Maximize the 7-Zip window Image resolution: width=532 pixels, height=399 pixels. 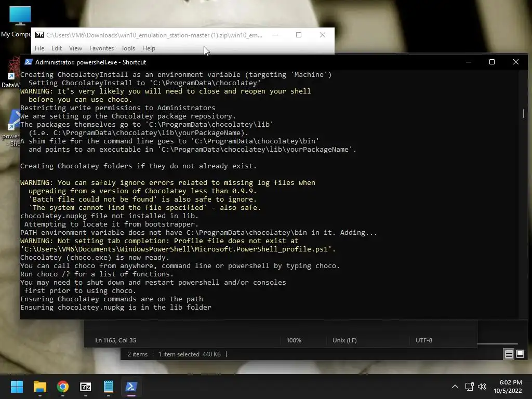point(299,35)
